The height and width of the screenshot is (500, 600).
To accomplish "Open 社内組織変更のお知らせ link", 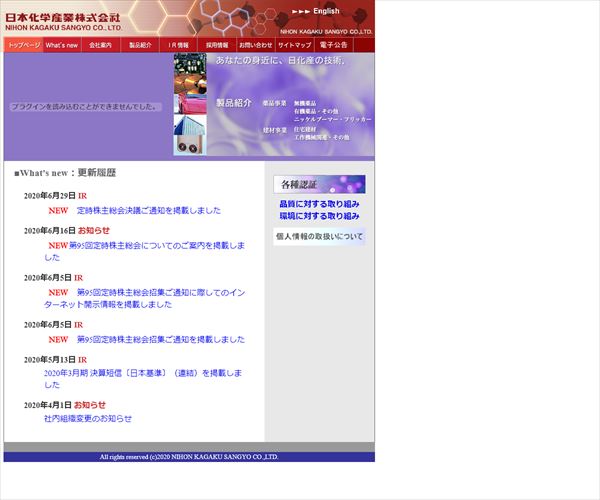I will [88, 419].
